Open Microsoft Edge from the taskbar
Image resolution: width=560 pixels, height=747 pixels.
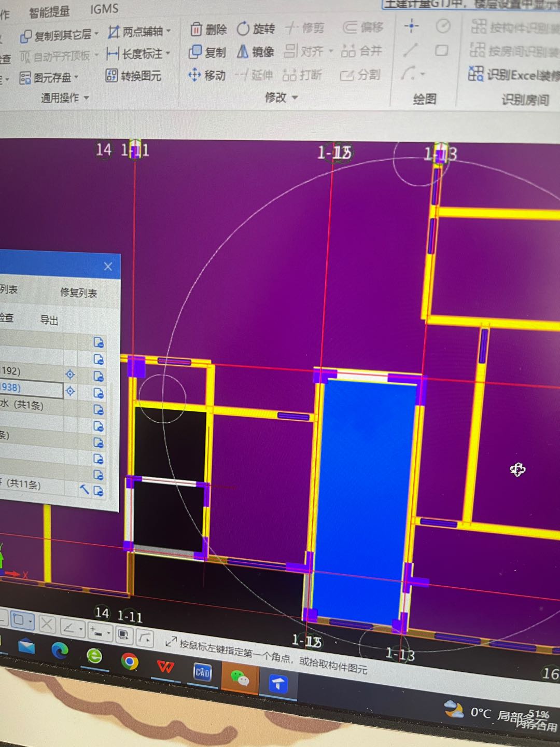60,651
